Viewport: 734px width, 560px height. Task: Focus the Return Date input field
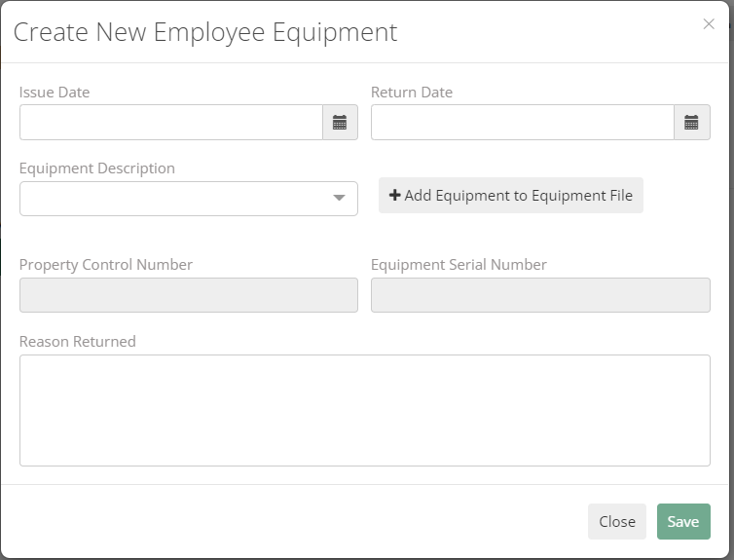pyautogui.click(x=523, y=122)
